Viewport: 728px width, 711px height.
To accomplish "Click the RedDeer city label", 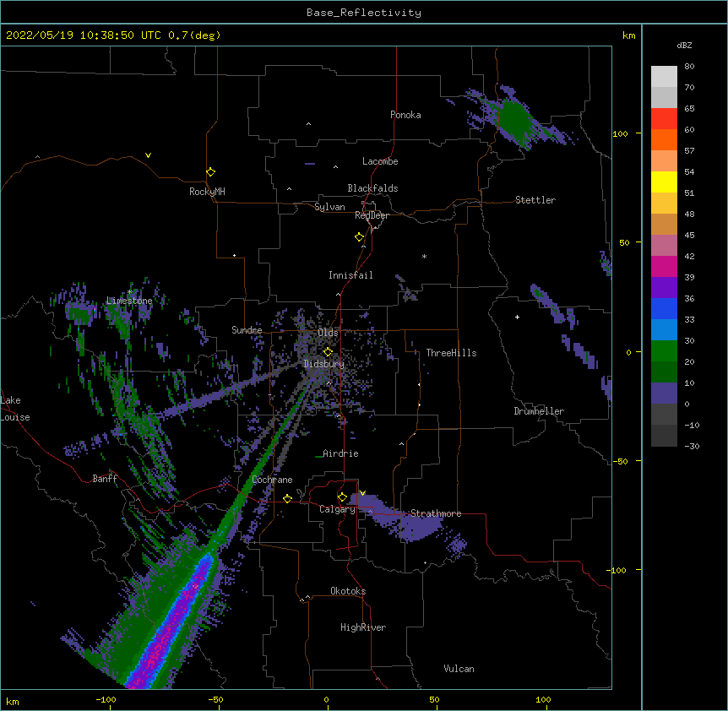I will pos(372,215).
